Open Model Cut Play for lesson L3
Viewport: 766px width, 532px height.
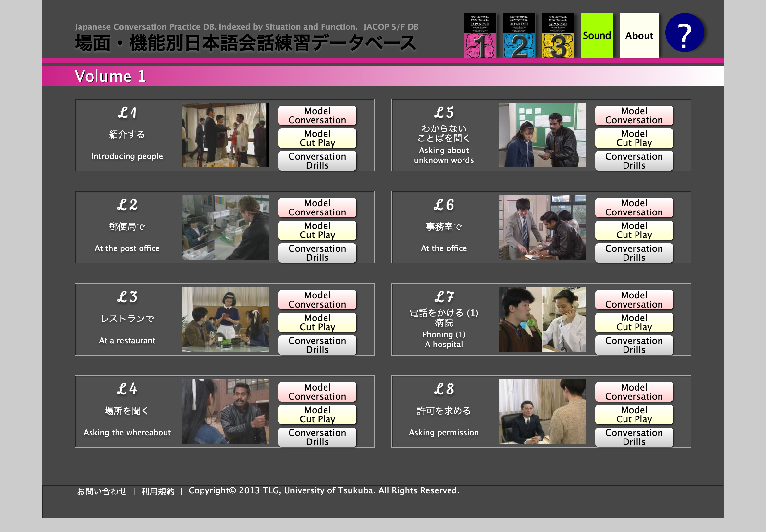[x=317, y=322]
